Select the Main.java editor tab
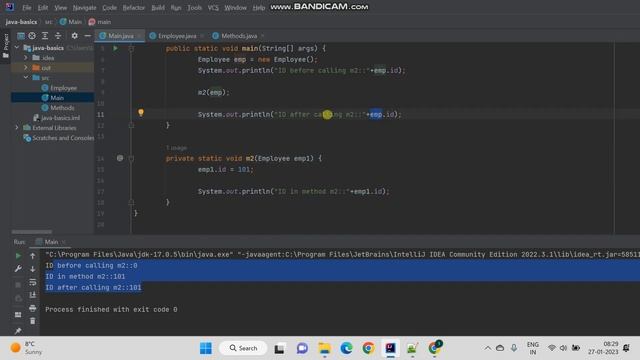 tap(120, 36)
